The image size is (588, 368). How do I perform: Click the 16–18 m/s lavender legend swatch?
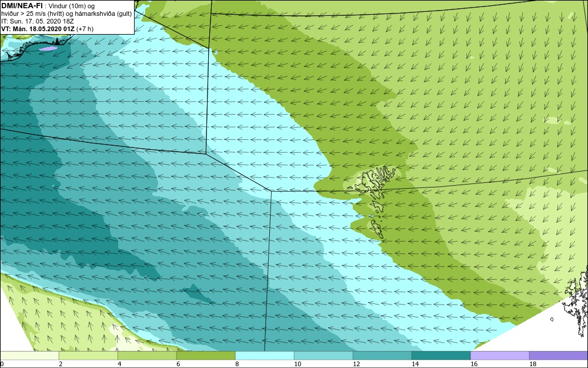(500, 356)
